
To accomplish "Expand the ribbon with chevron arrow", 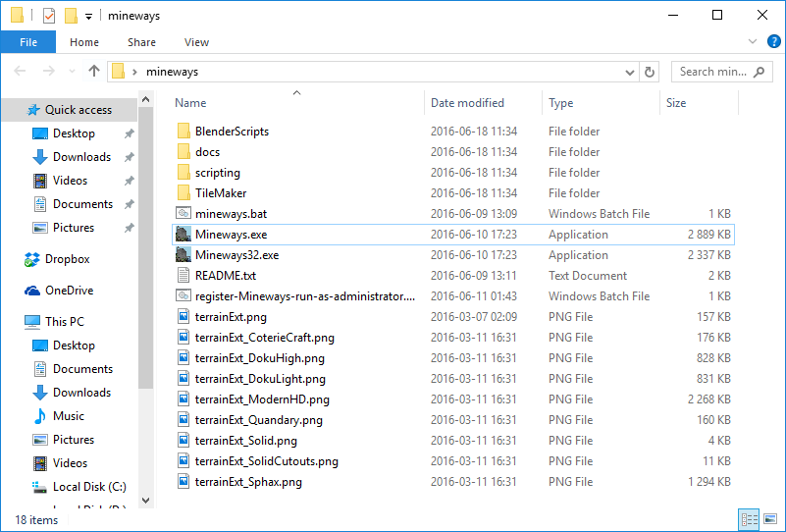I will pos(752,41).
